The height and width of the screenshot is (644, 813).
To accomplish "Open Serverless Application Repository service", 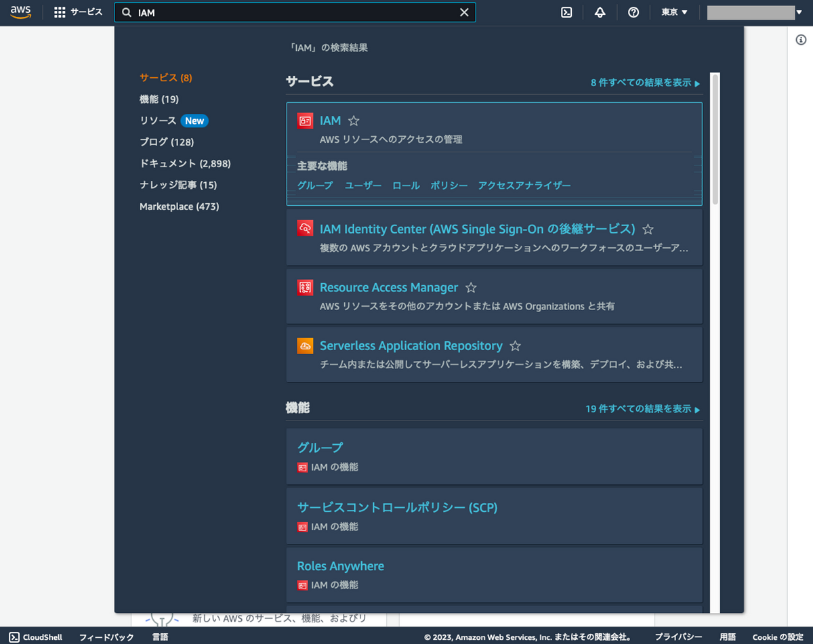I will [x=411, y=345].
